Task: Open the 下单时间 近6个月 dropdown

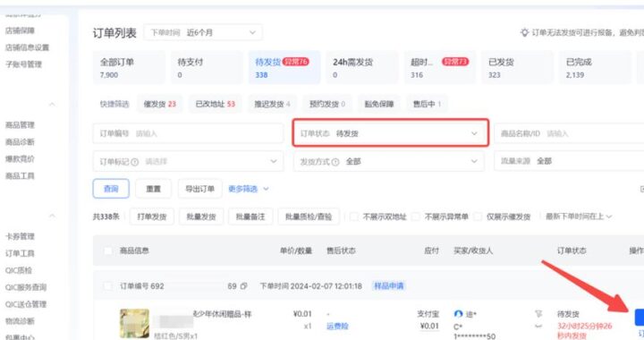Action: pyautogui.click(x=203, y=32)
